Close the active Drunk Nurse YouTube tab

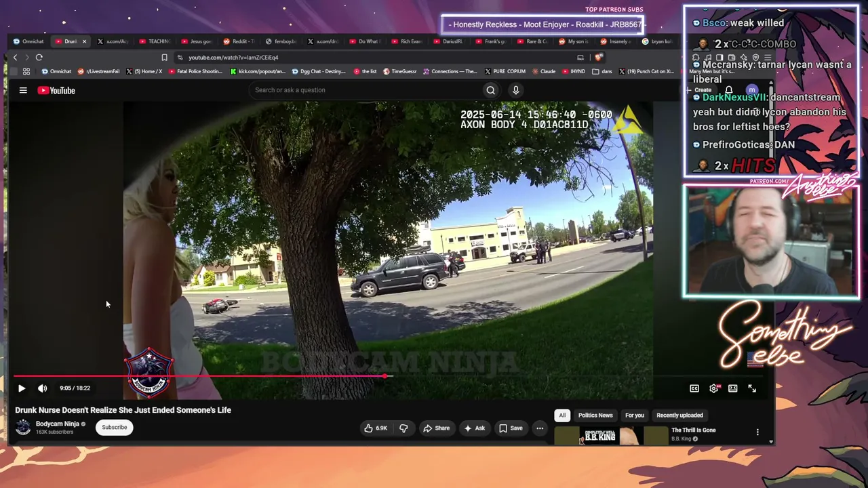click(x=84, y=41)
